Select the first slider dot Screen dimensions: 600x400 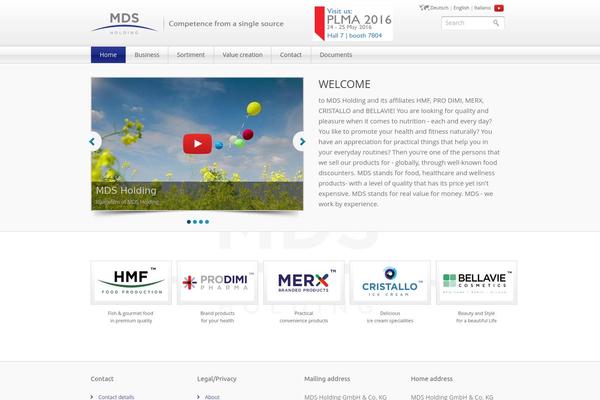tap(189, 222)
